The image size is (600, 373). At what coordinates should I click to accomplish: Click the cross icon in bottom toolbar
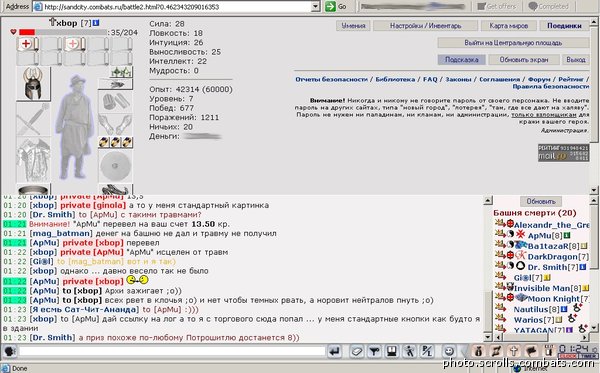coord(514,351)
